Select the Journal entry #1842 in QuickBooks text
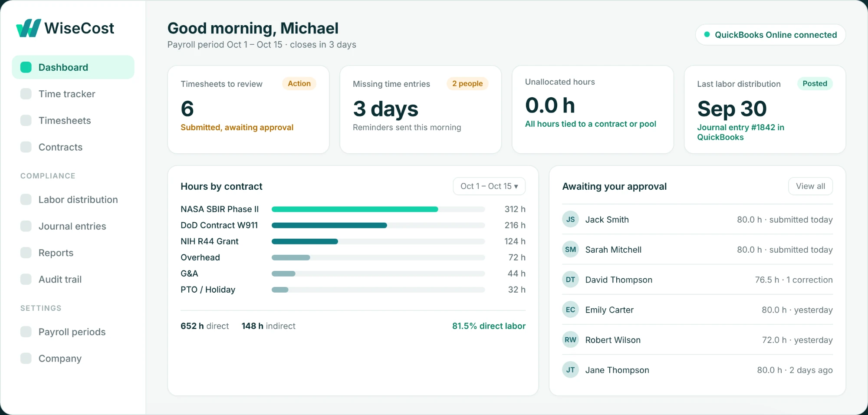Viewport: 868px width, 415px height. coord(740,132)
